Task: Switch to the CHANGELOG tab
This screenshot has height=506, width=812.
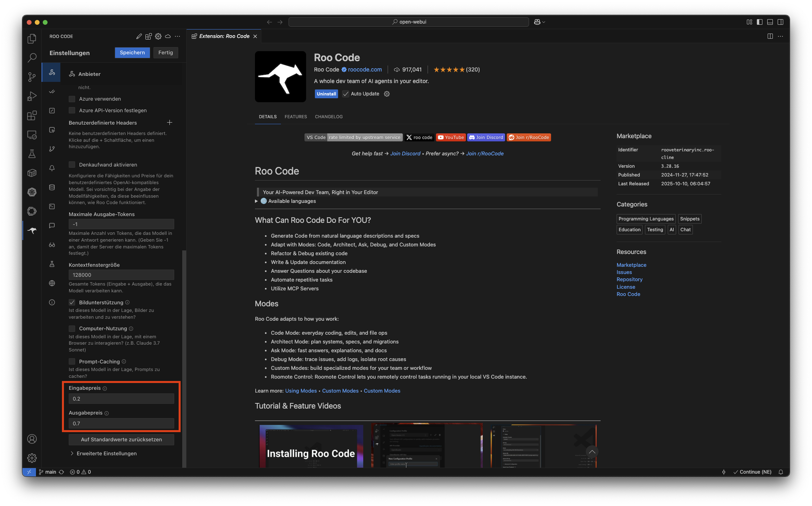Action: click(x=329, y=117)
